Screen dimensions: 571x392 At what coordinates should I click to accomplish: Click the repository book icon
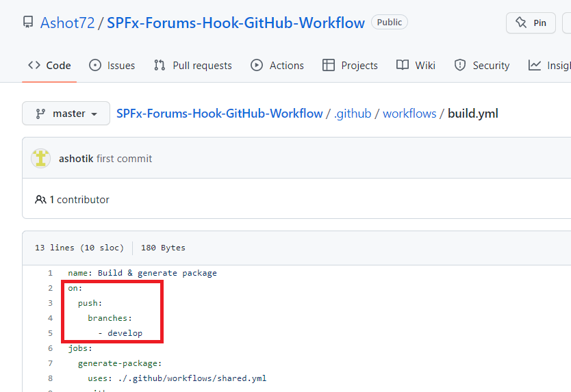click(x=28, y=23)
